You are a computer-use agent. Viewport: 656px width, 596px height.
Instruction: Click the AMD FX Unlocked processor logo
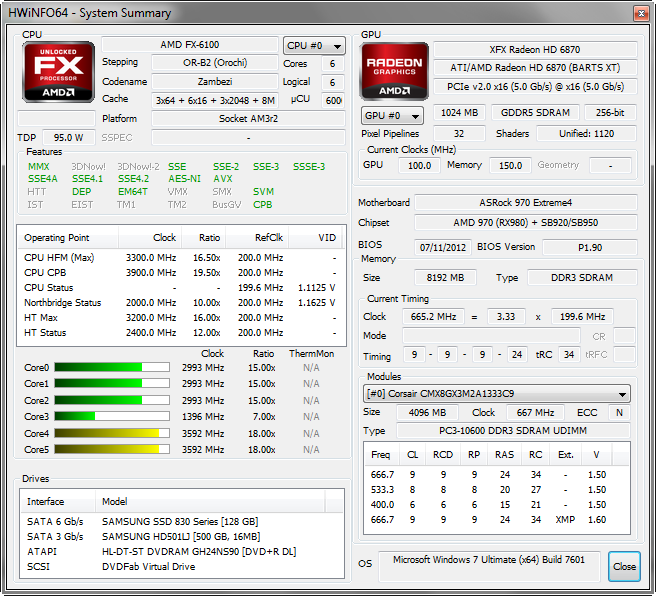coord(58,72)
